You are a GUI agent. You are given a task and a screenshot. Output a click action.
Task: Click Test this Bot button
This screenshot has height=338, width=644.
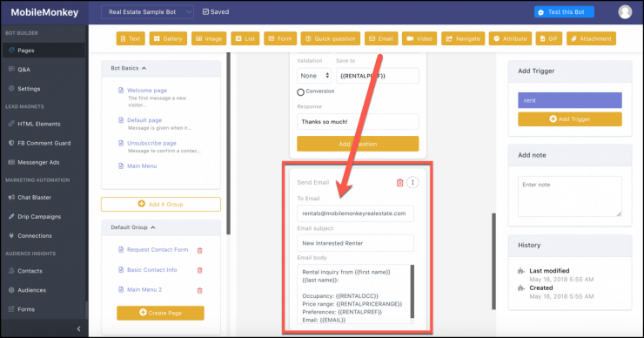pyautogui.click(x=564, y=12)
